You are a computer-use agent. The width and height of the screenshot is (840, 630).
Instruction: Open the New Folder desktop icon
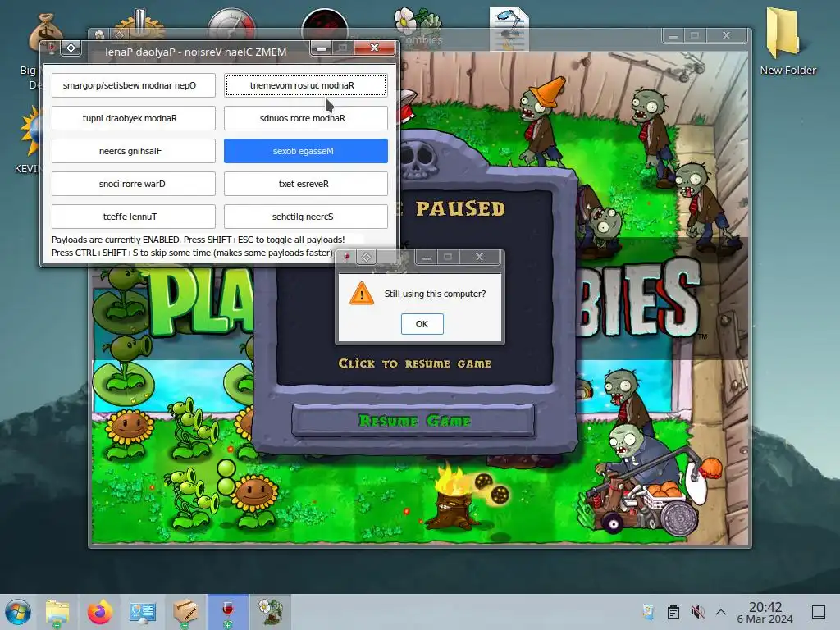point(787,41)
